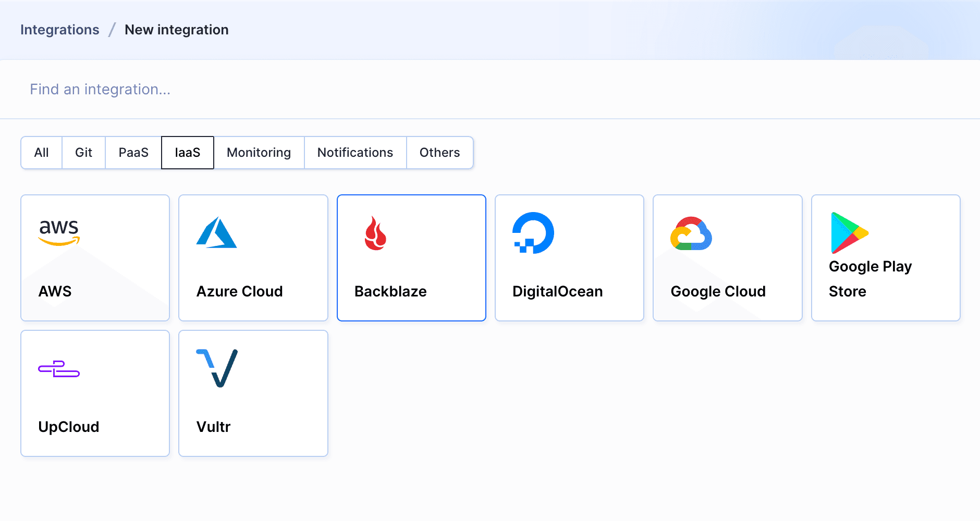The image size is (980, 521).
Task: Click the New integration breadcrumb text
Action: pos(177,30)
